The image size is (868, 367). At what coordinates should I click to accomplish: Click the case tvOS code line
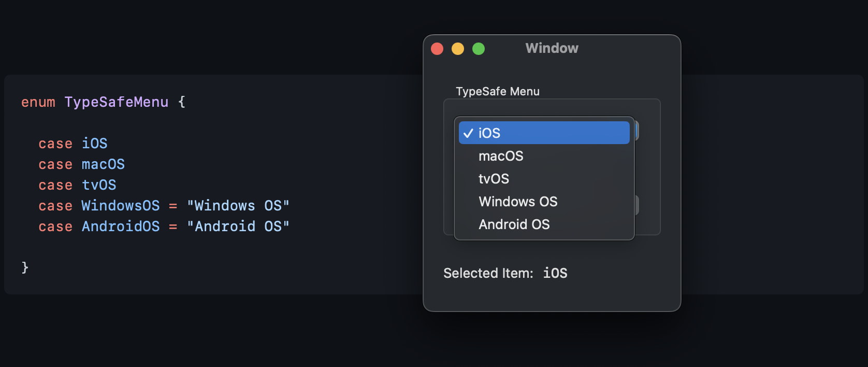(x=77, y=185)
